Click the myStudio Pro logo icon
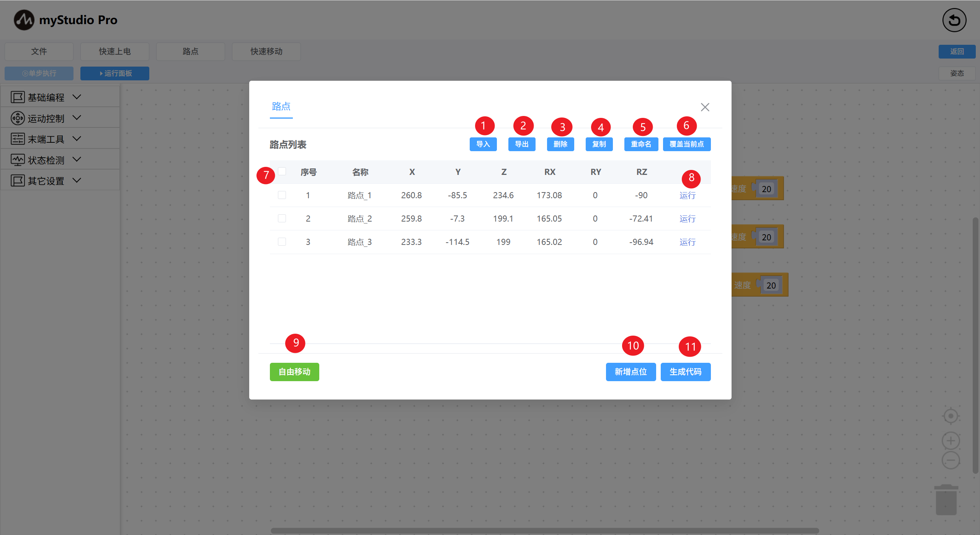Viewport: 980px width, 535px height. (24, 20)
